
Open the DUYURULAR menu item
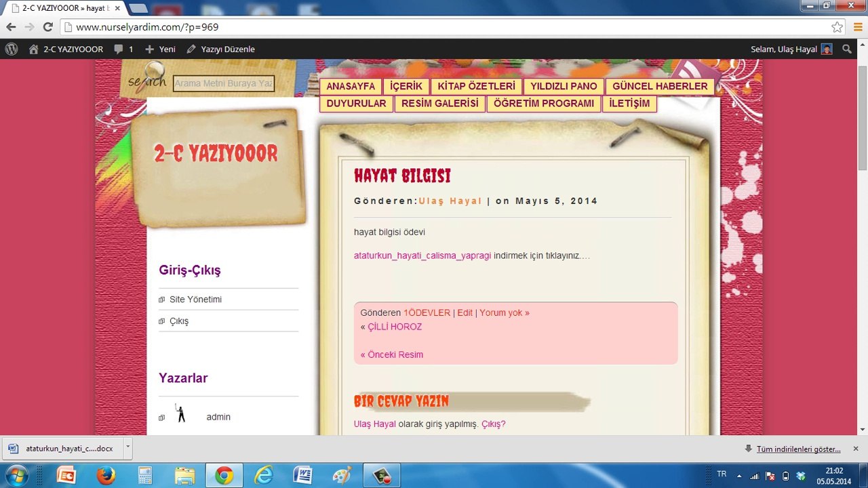click(356, 104)
